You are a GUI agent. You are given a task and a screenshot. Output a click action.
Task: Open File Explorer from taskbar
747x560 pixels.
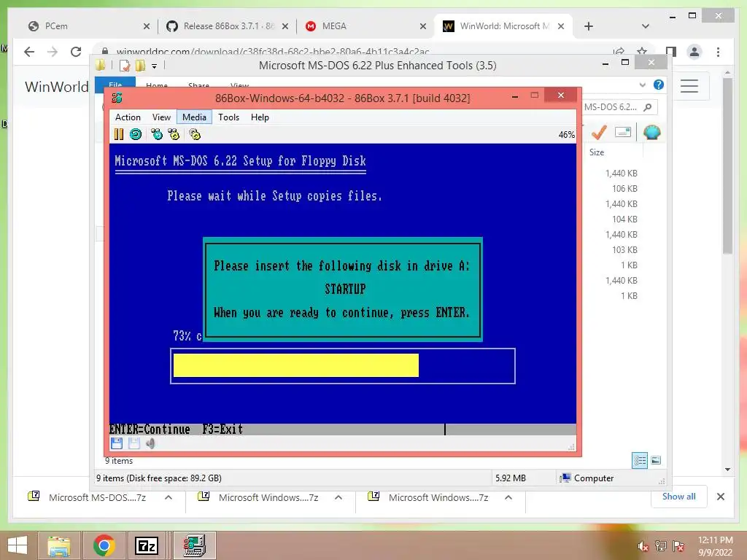pyautogui.click(x=58, y=545)
